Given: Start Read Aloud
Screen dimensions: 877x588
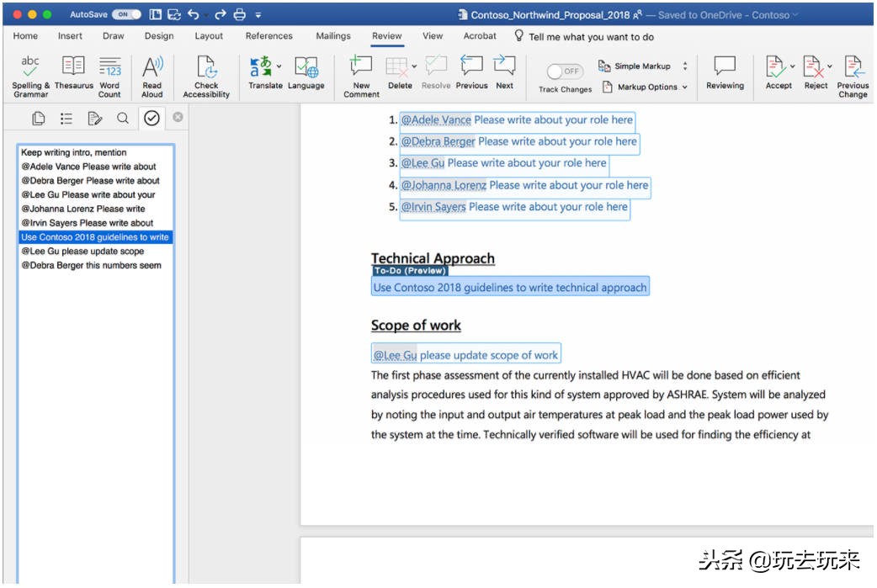Looking at the screenshot, I should coord(151,75).
